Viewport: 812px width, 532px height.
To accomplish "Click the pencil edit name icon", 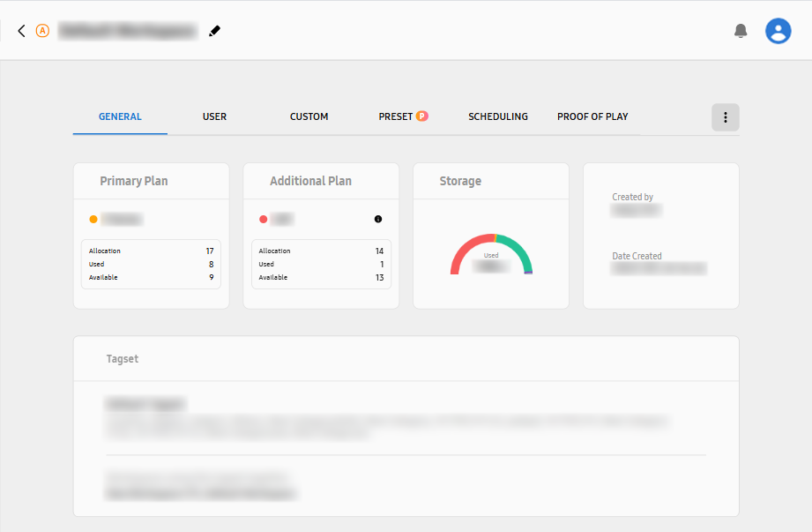I will coord(214,31).
